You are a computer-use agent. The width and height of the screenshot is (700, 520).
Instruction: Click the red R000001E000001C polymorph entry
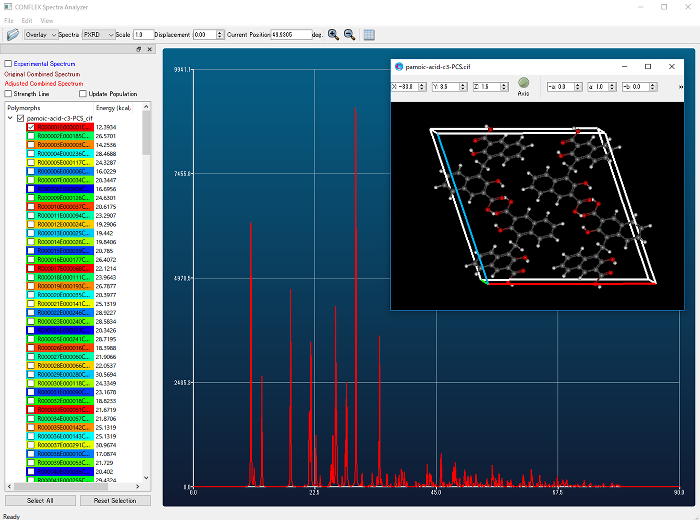click(x=64, y=127)
